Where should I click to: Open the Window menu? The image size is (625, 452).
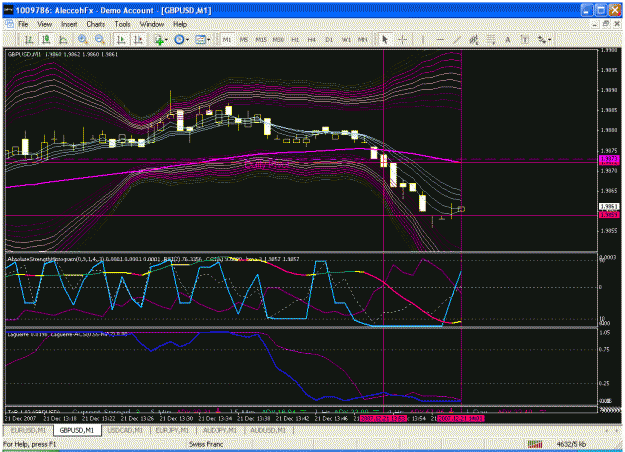(152, 24)
